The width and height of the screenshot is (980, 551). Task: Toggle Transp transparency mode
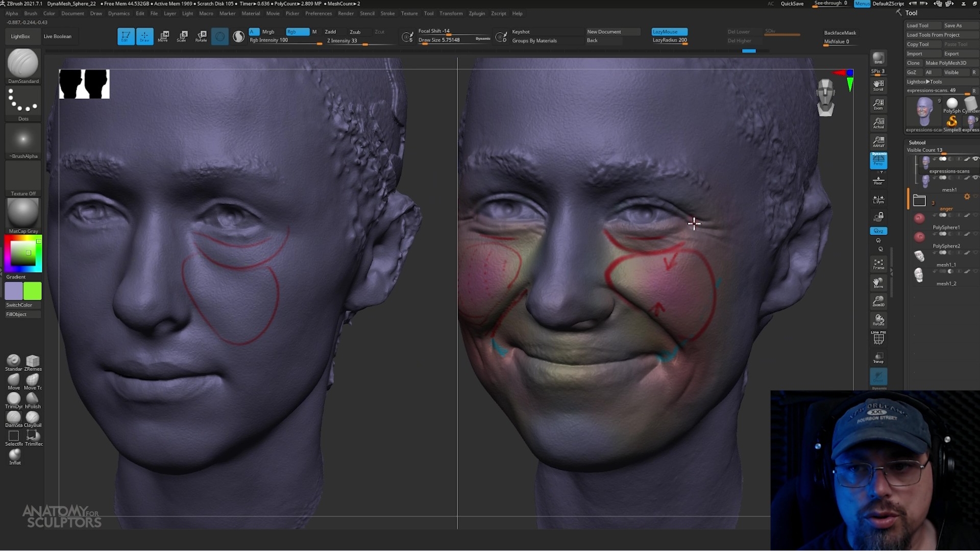click(x=878, y=358)
